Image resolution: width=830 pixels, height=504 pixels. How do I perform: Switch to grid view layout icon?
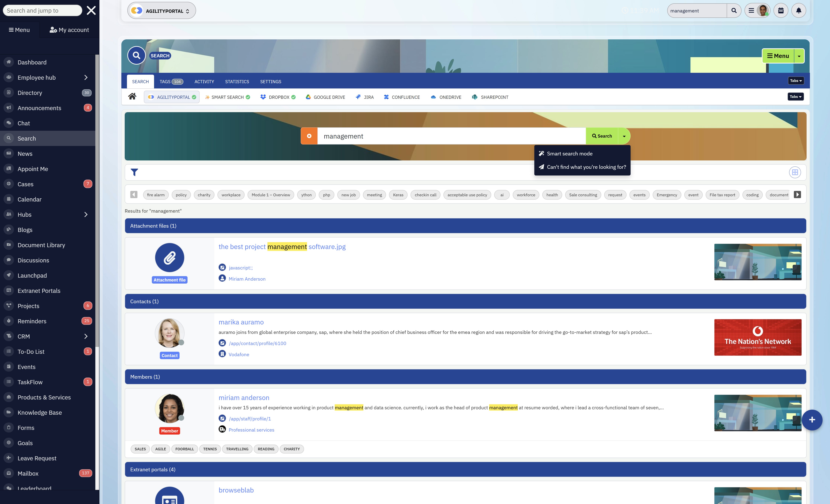(x=795, y=172)
